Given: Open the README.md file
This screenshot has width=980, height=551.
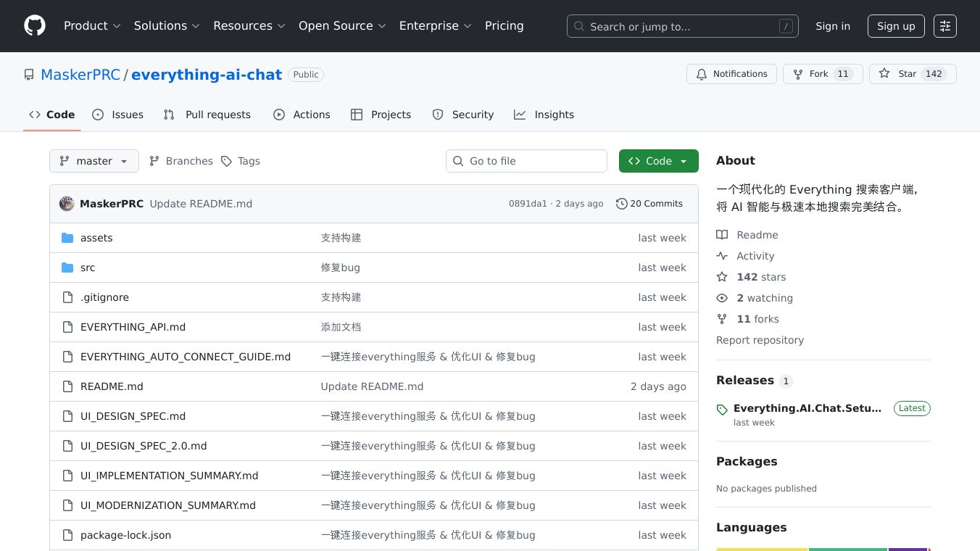Looking at the screenshot, I should 112,386.
